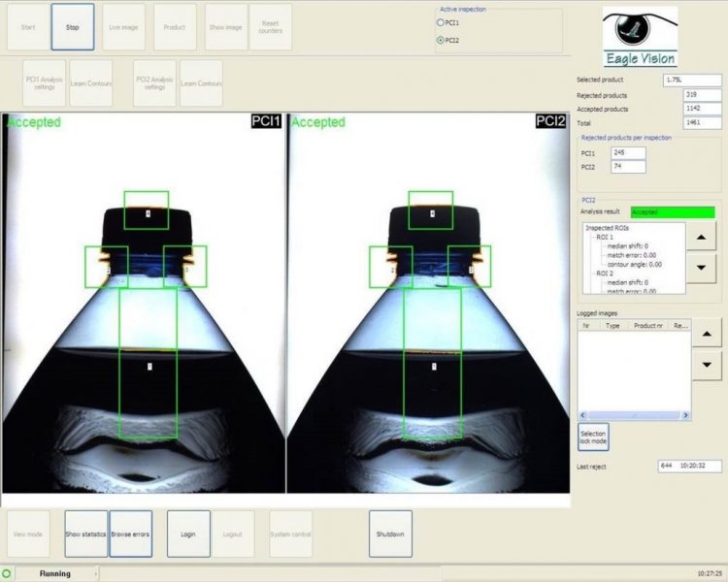Select the PCI1 active inspection radio
Image resolution: width=728 pixels, height=582 pixels.
pos(440,22)
